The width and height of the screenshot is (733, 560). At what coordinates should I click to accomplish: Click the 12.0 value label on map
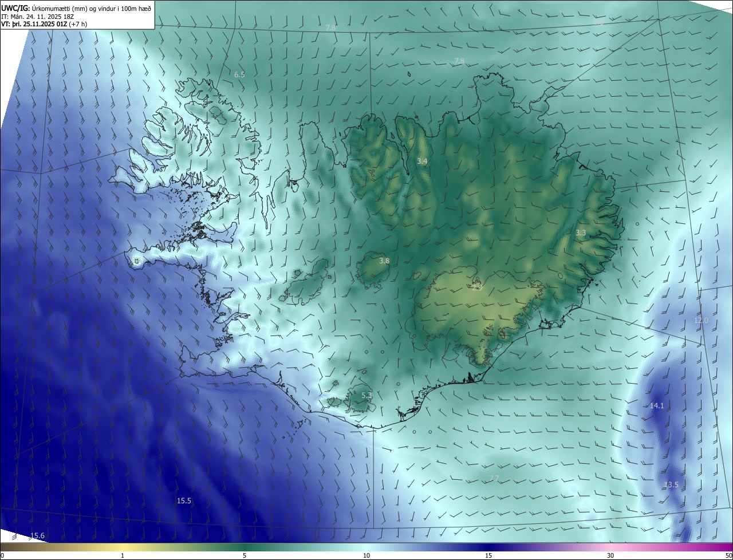click(702, 321)
